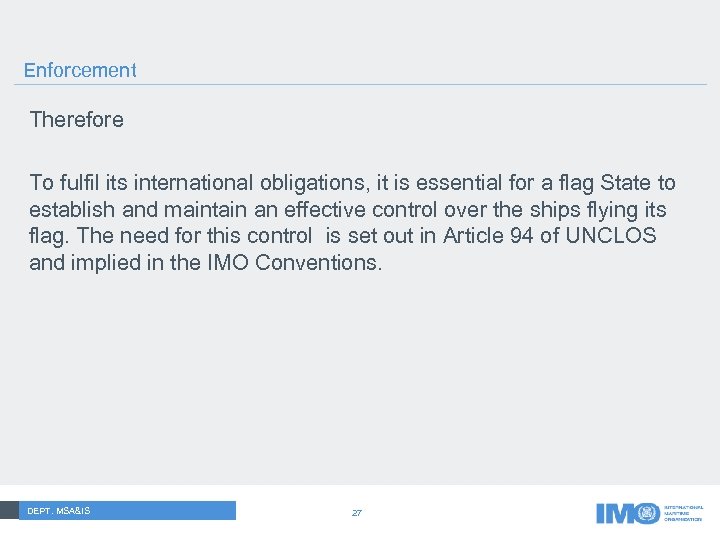Click the words "ships flying its" in the paragraph

click(x=597, y=211)
